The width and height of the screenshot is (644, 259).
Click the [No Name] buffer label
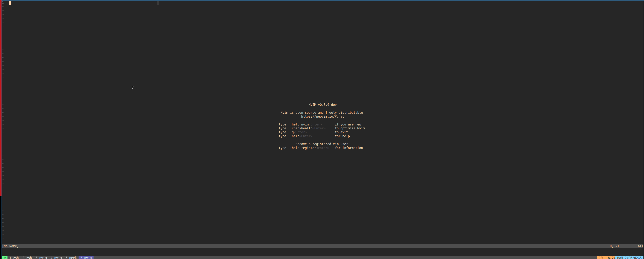tap(10, 246)
